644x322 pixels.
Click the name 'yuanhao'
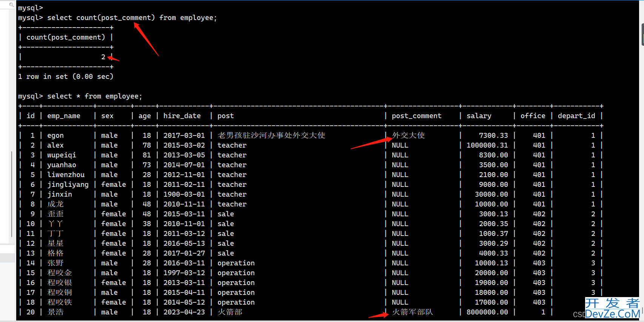click(x=62, y=165)
